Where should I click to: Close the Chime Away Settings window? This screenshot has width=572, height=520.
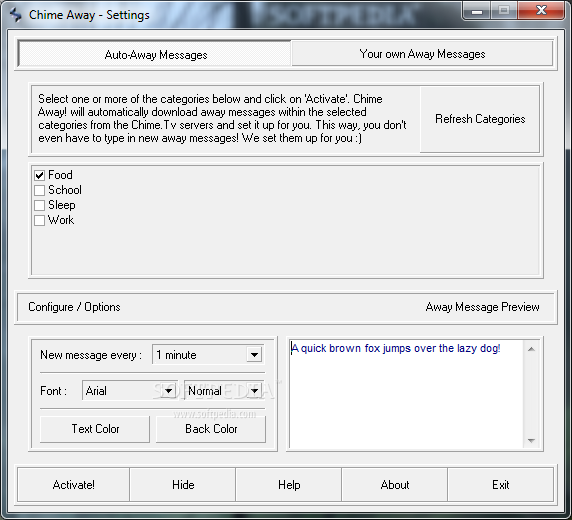tap(541, 10)
